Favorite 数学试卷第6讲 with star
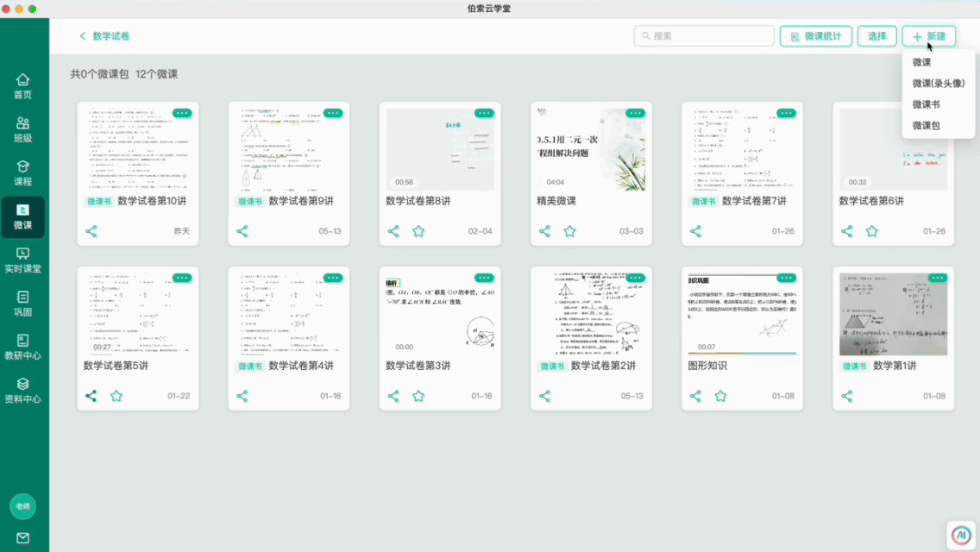Image resolution: width=980 pixels, height=552 pixels. click(872, 231)
